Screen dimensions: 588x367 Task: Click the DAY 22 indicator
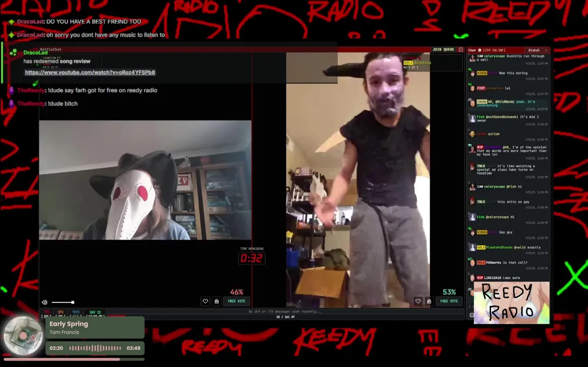(95, 313)
